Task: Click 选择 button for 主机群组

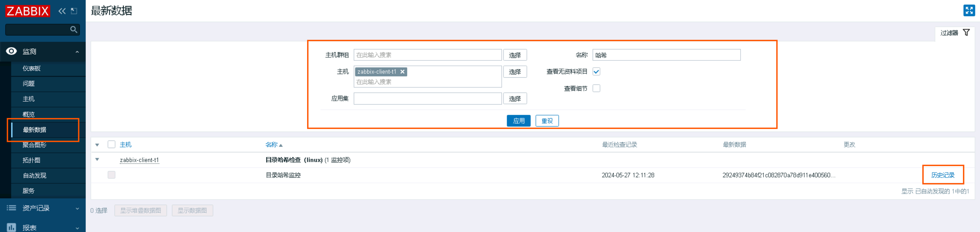Action: (515, 55)
